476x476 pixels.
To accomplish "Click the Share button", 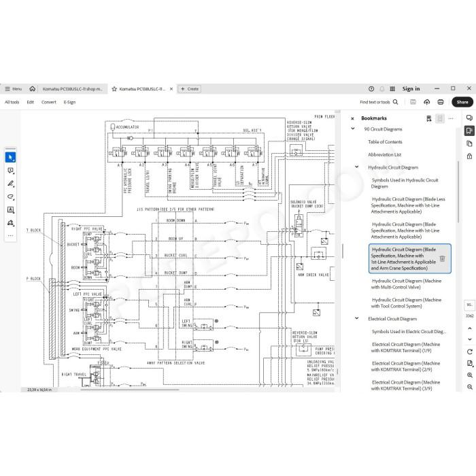I will click(462, 102).
